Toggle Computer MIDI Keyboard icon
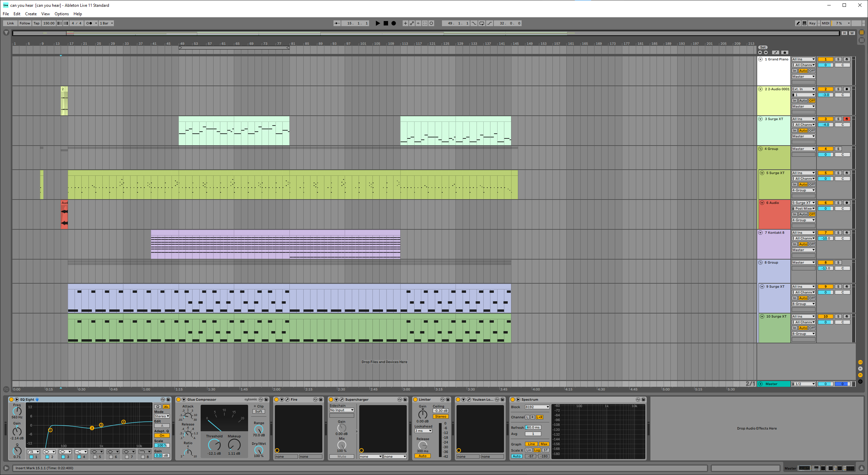 [804, 23]
